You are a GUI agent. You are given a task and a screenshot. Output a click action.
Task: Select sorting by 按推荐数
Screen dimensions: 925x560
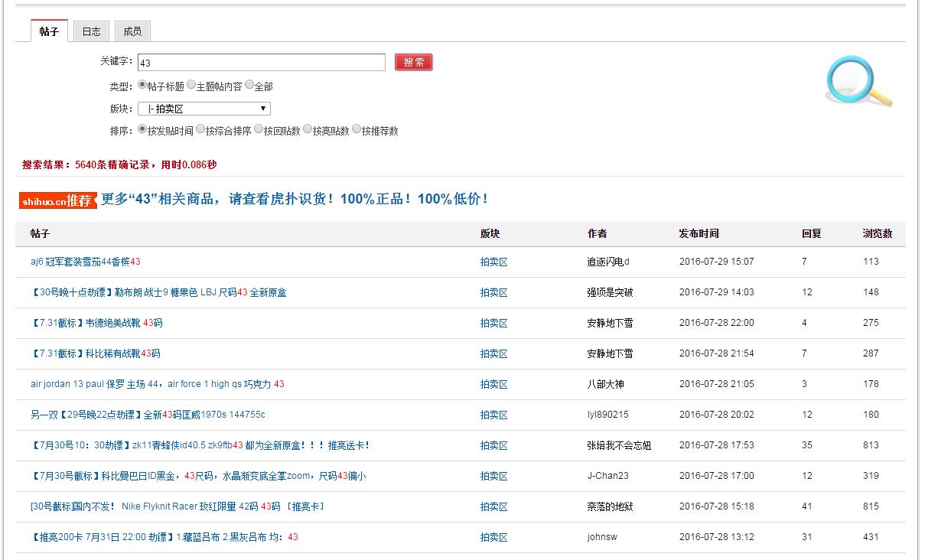pos(358,129)
